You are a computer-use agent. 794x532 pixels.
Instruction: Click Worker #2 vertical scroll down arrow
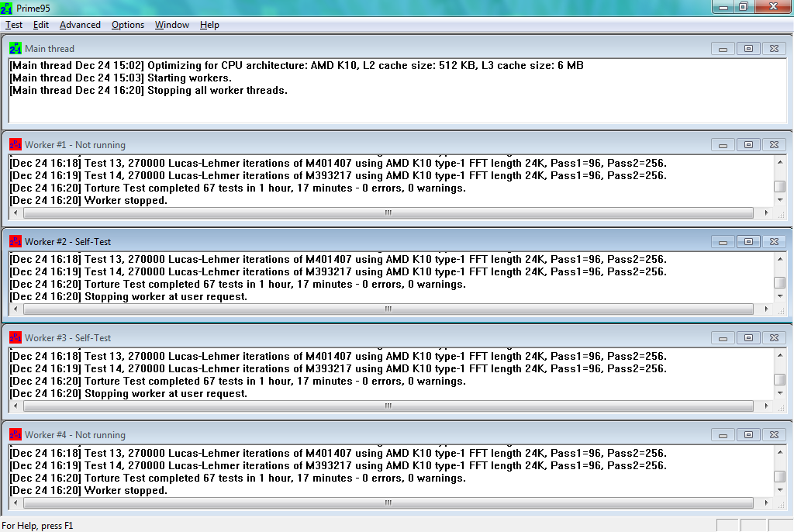click(780, 297)
